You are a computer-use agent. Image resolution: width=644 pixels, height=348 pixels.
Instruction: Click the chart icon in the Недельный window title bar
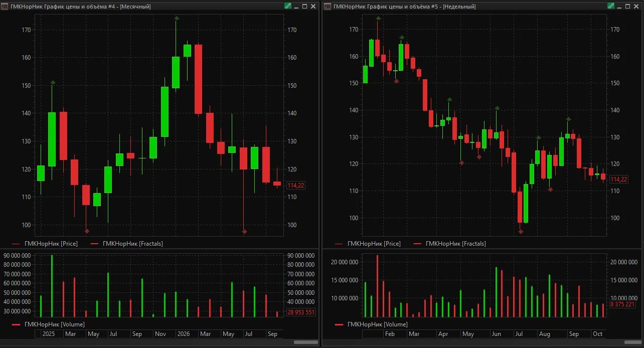pyautogui.click(x=328, y=7)
